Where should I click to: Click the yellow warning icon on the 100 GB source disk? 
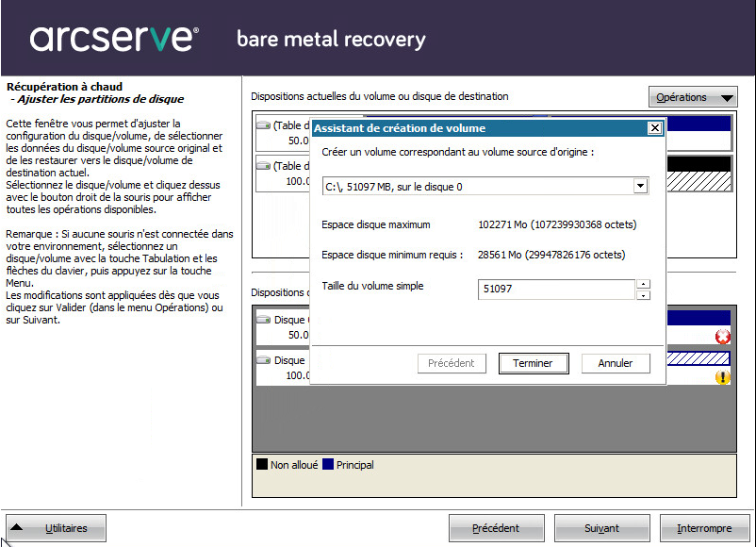point(723,377)
